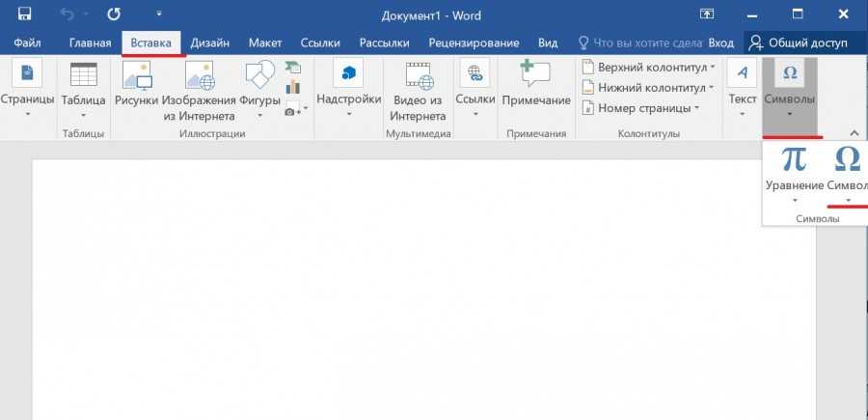868x420 pixels.
Task: Add a comment with Примечание icon
Action: (x=536, y=77)
